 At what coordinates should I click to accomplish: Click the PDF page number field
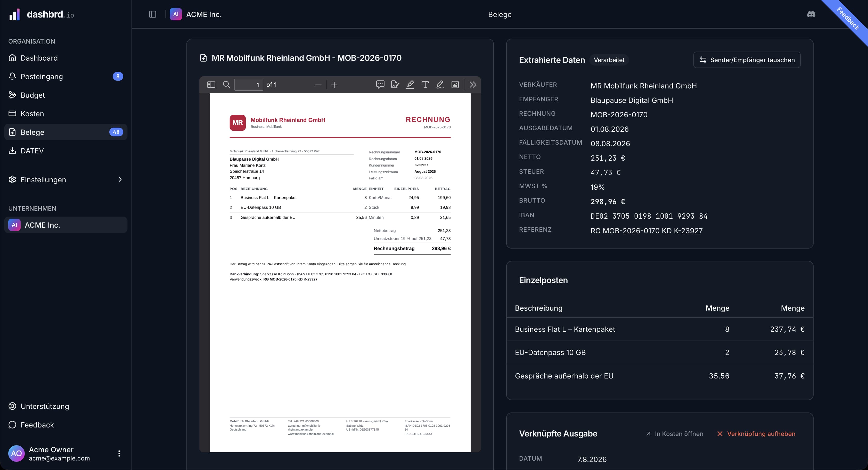[x=249, y=85]
